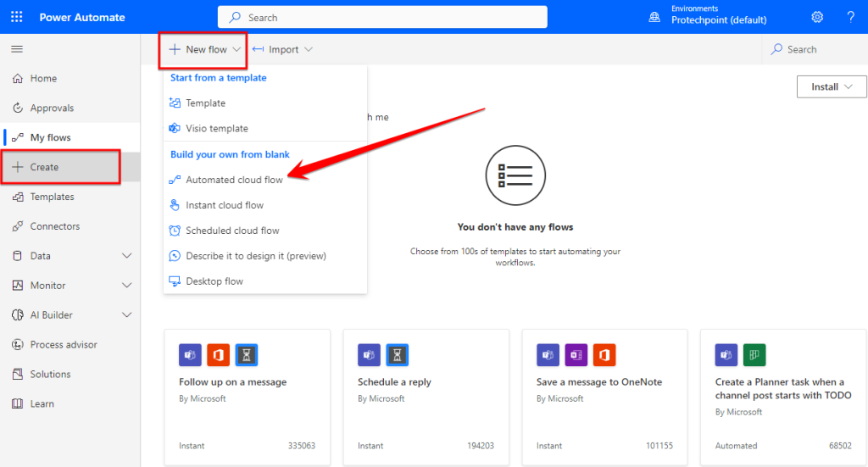The image size is (868, 467).
Task: Click the Home house icon in the sidebar
Action: pyautogui.click(x=18, y=79)
